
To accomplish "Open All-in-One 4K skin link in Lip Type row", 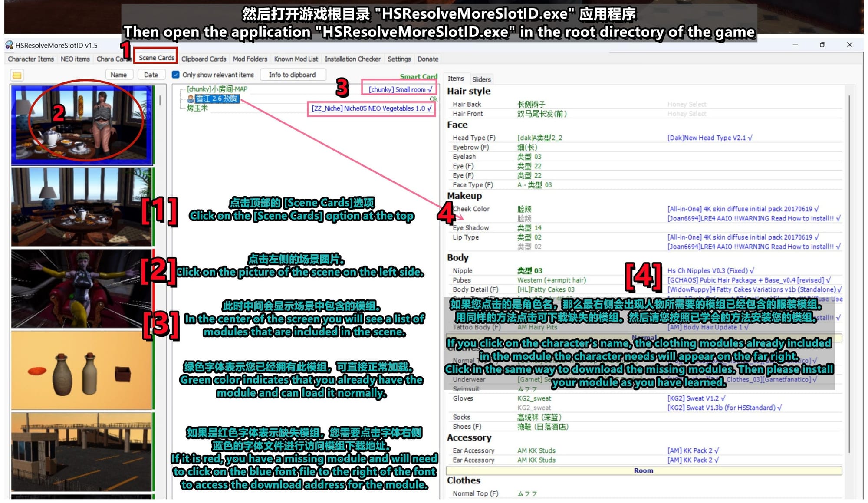I will tap(743, 237).
